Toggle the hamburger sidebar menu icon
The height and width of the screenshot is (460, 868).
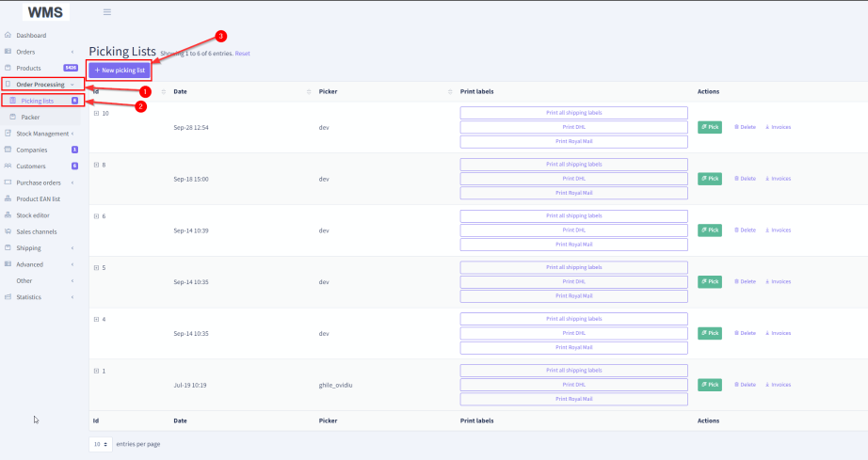pyautogui.click(x=107, y=12)
